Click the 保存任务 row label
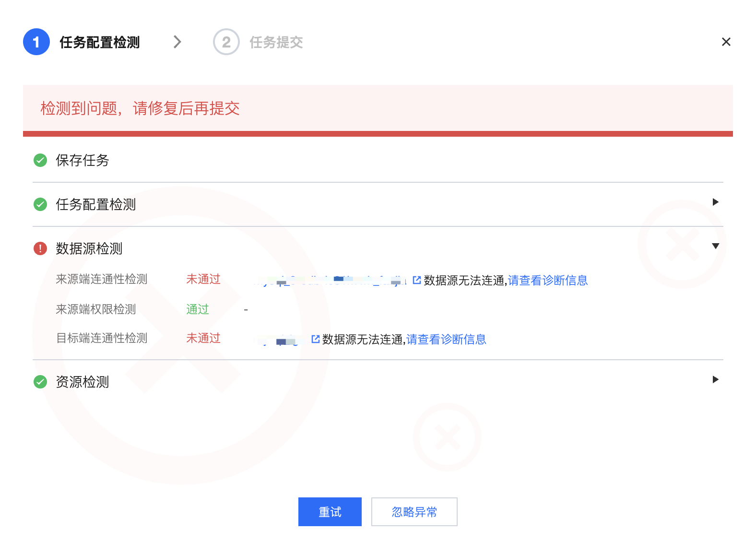The image size is (756, 542). [x=83, y=160]
